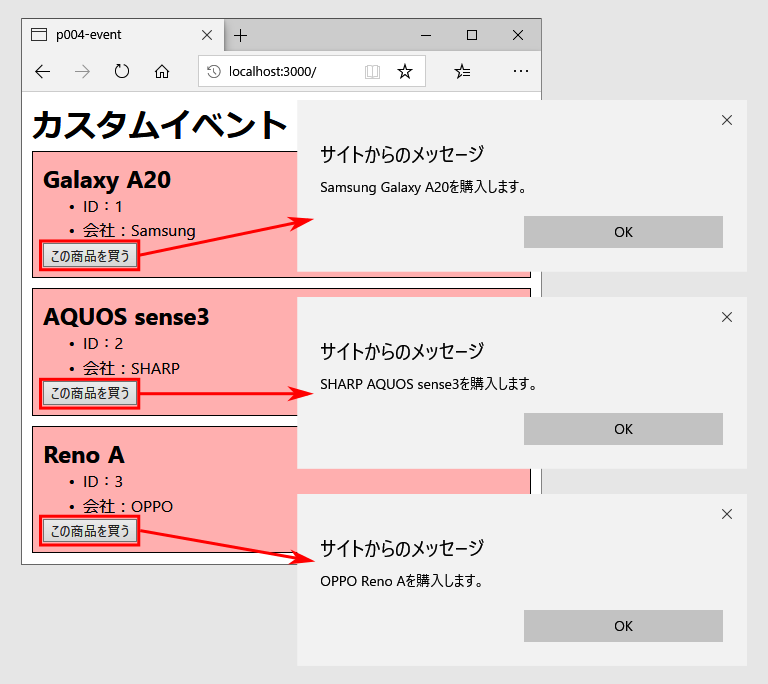Confirm OK in Samsung Galaxy A20 dialog
The image size is (768, 684).
[x=623, y=232]
